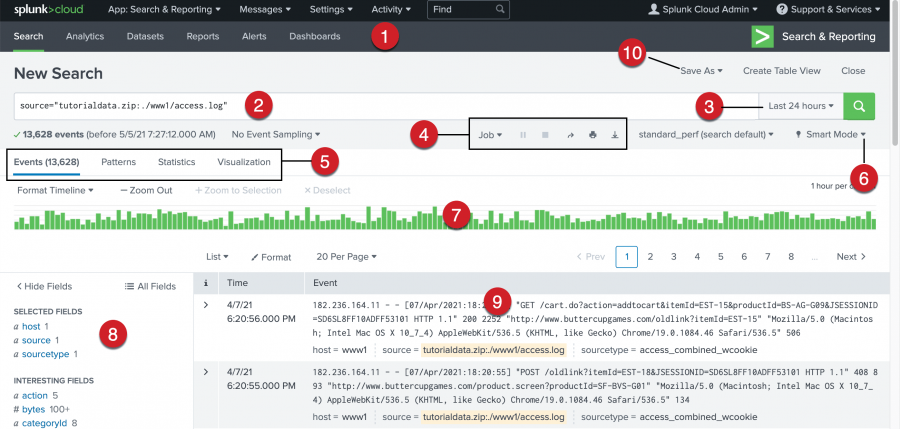Print the search results
Image resolution: width=900 pixels, height=429 pixels.
593,134
